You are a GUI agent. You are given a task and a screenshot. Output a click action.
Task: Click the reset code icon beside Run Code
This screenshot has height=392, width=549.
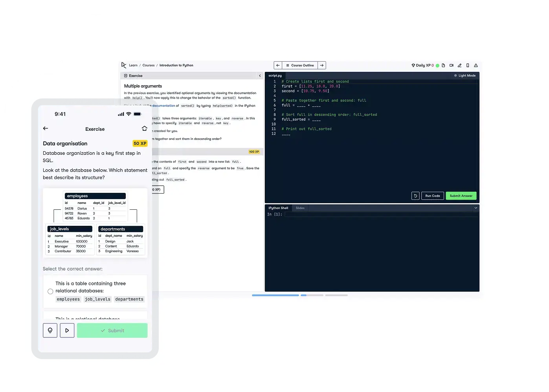click(415, 196)
